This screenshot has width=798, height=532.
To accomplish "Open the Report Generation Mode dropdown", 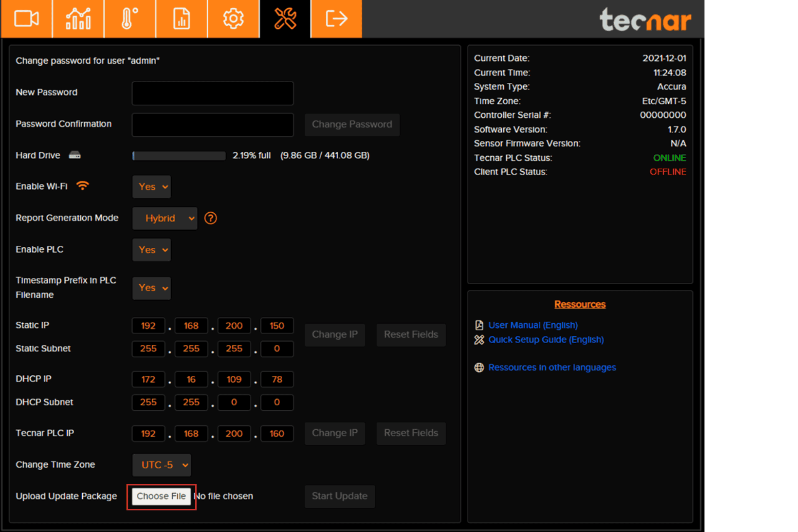I will point(165,218).
